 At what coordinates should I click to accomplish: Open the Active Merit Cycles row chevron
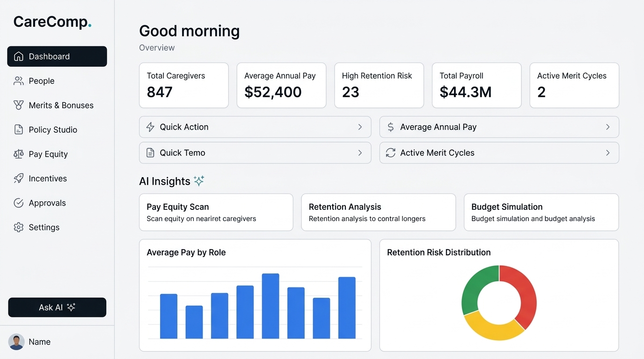pyautogui.click(x=607, y=153)
